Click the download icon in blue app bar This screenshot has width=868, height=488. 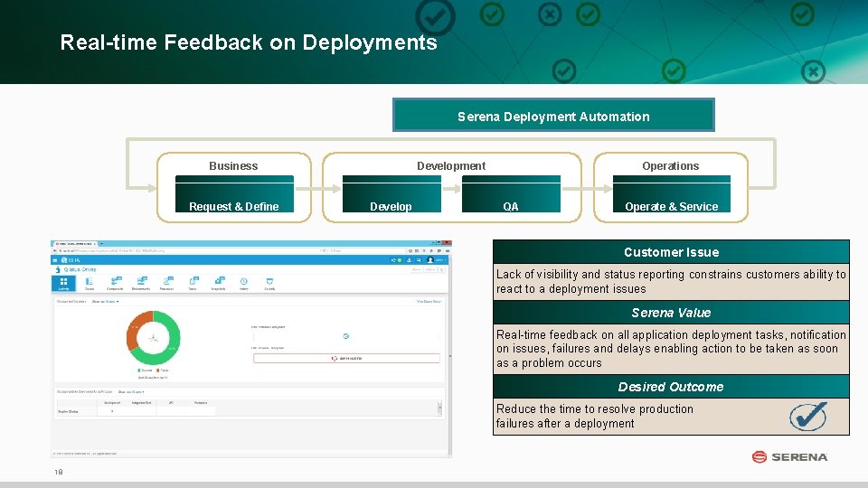[x=409, y=260]
